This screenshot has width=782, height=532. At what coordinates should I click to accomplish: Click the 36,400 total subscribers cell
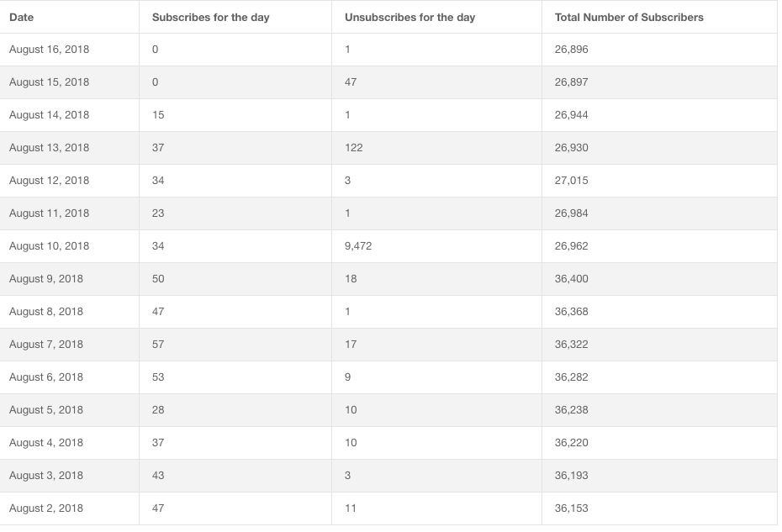571,279
